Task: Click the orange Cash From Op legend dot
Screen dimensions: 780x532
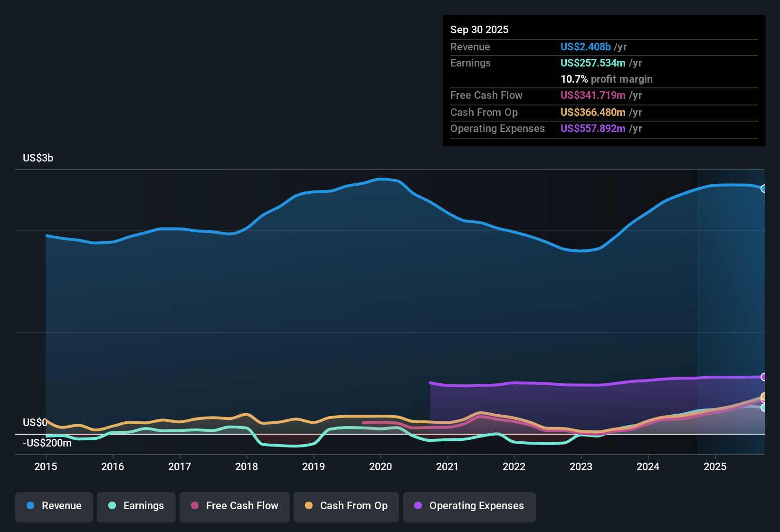Action: [308, 506]
